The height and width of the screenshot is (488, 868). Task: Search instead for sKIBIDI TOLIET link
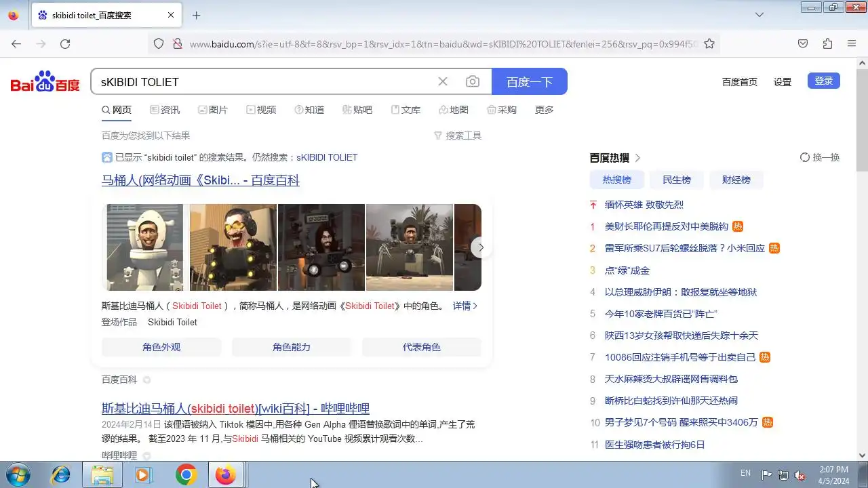[327, 157]
